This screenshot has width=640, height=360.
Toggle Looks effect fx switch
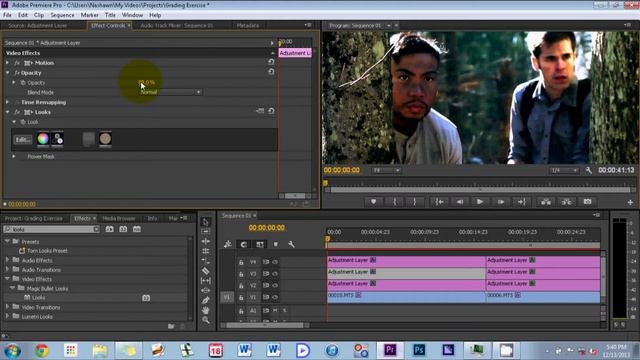[x=17, y=112]
